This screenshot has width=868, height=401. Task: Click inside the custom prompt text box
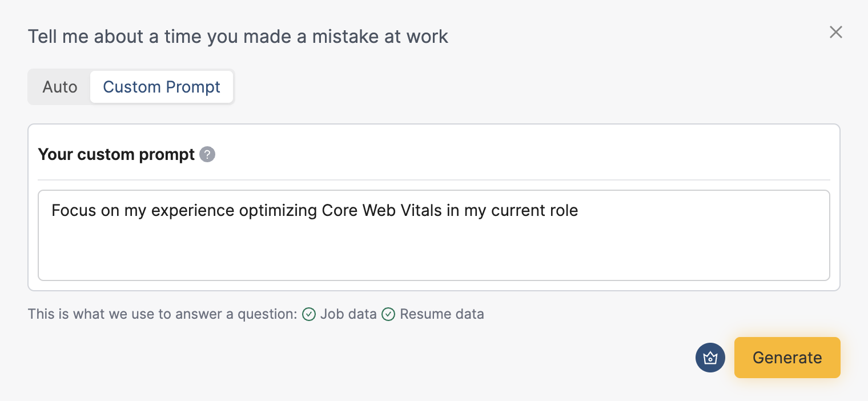pos(434,235)
